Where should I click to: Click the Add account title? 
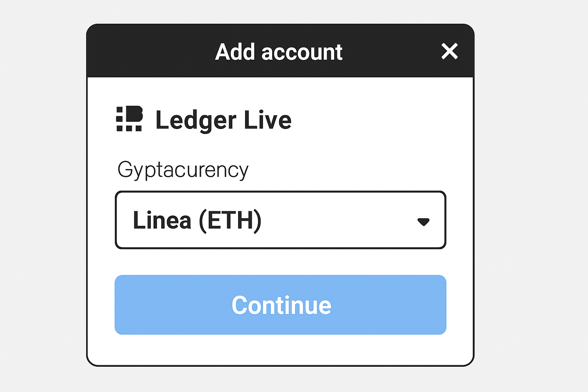[279, 52]
